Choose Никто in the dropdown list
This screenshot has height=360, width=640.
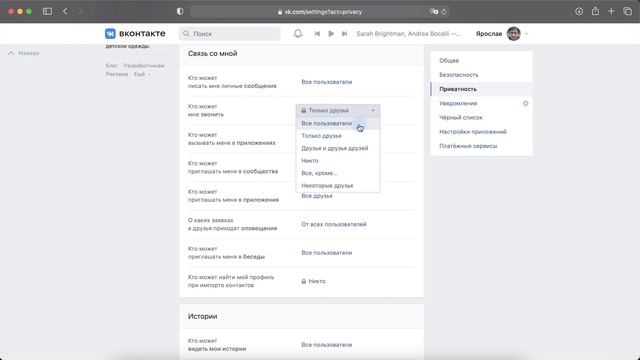click(x=338, y=160)
